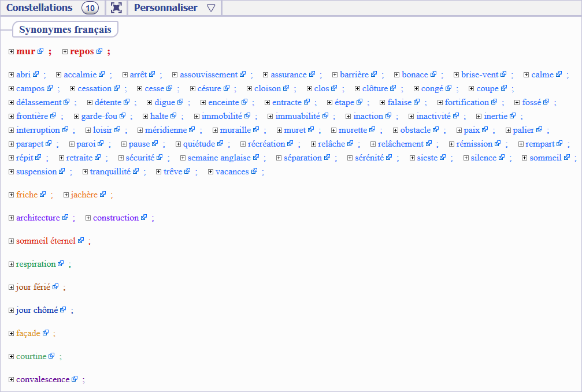Follow the assouvissement synonym link

point(209,74)
